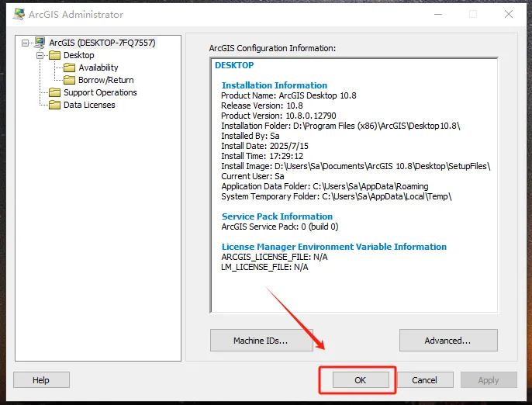Open the Borrow/Return tree item
Image resolution: width=532 pixels, height=405 pixels.
tap(105, 80)
